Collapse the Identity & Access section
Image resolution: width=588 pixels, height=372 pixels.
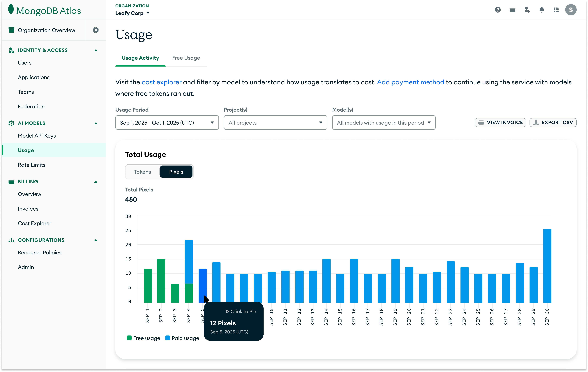point(96,50)
